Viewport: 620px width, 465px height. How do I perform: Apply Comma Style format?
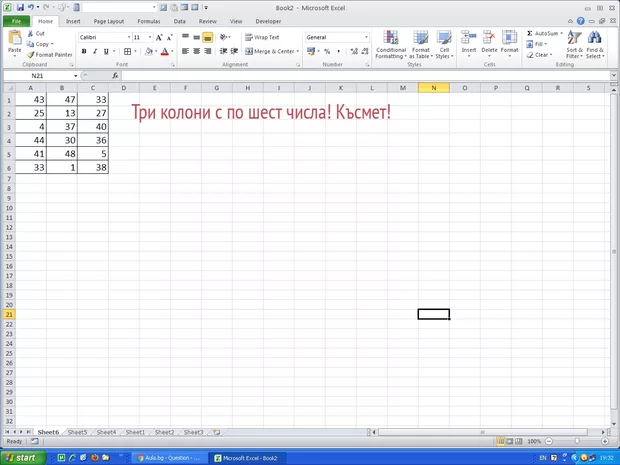coord(338,51)
